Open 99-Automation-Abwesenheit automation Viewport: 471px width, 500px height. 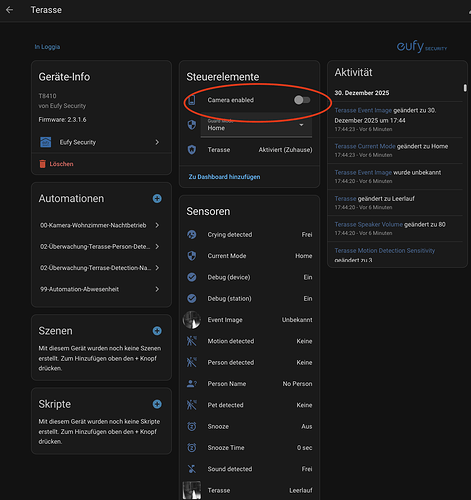pyautogui.click(x=100, y=289)
